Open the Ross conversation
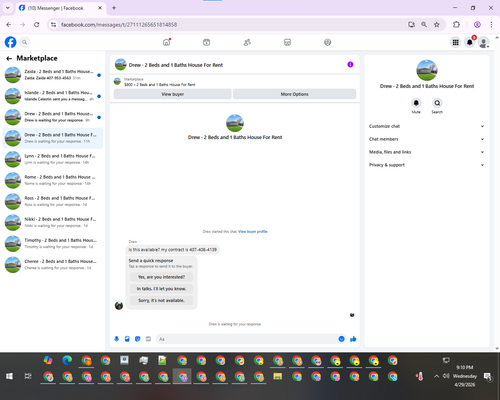 click(x=53, y=201)
